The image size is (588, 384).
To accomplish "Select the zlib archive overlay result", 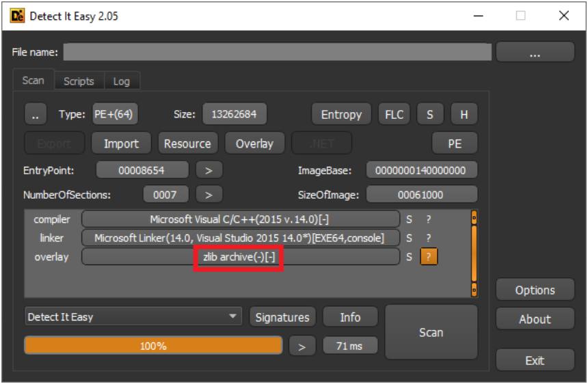I will [x=241, y=257].
